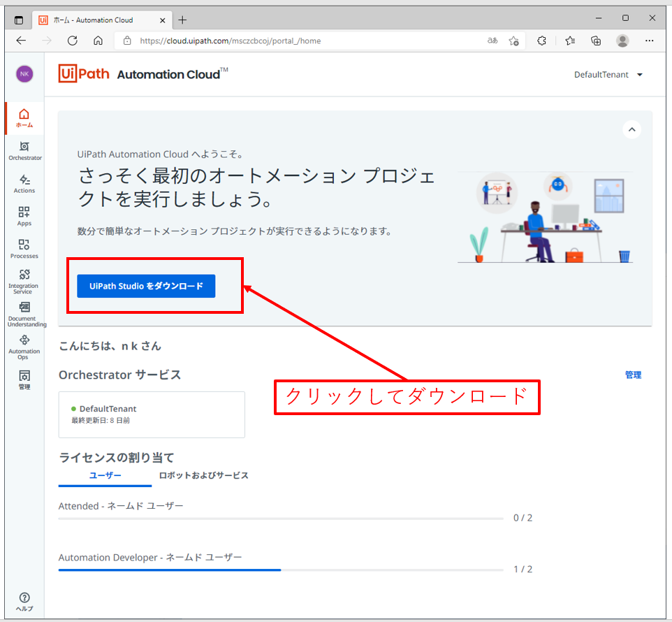Viewport: 672px width, 622px height.
Task: Click the 1 / 2 license count
Action: click(523, 570)
